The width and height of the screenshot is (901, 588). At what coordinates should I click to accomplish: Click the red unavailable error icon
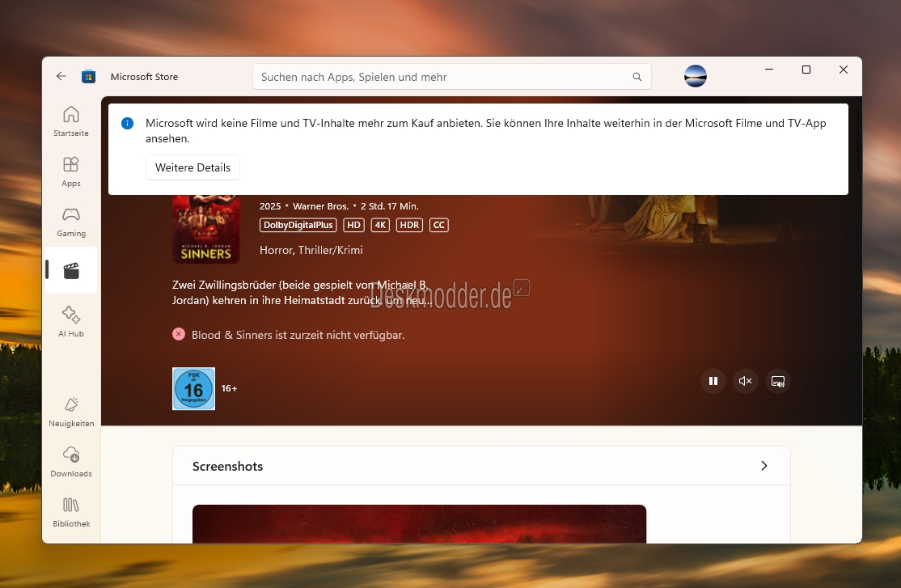pyautogui.click(x=179, y=334)
